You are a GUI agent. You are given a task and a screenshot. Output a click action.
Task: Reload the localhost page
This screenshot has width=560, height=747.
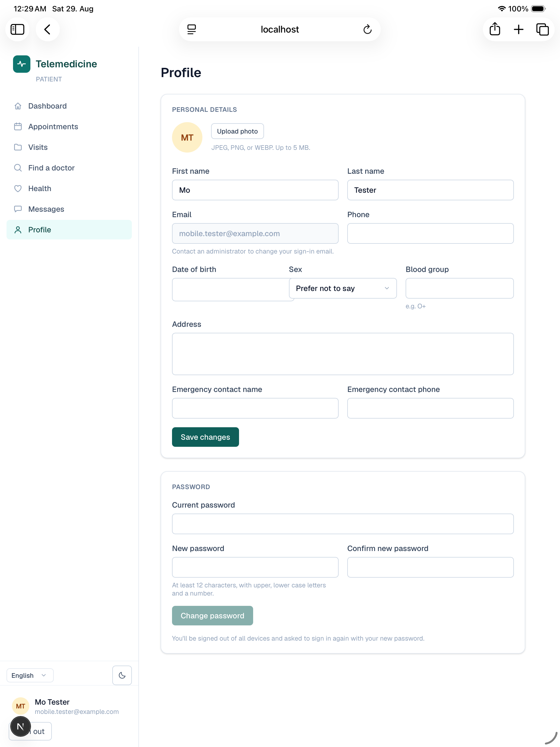(x=367, y=29)
